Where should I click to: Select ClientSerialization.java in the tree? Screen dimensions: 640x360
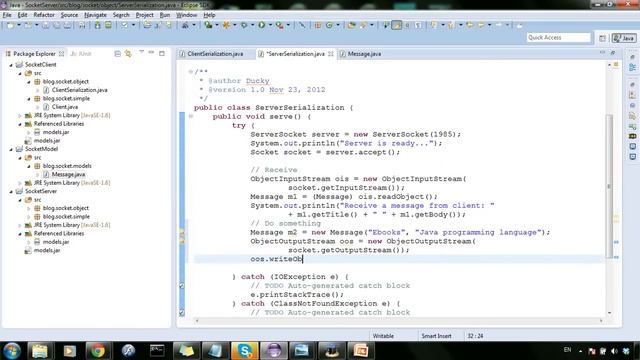[x=80, y=90]
